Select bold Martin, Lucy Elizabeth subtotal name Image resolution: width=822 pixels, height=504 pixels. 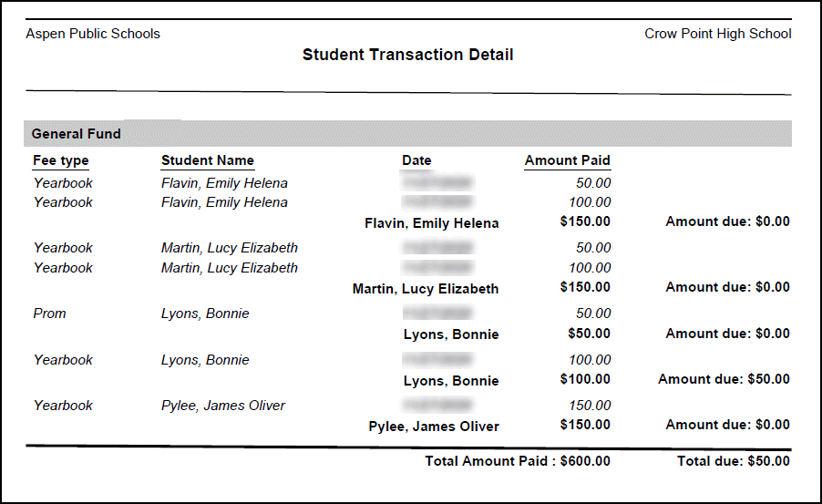click(426, 289)
